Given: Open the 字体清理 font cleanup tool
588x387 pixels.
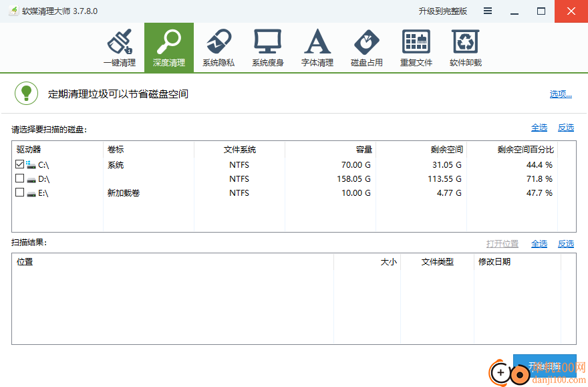Looking at the screenshot, I should point(317,47).
